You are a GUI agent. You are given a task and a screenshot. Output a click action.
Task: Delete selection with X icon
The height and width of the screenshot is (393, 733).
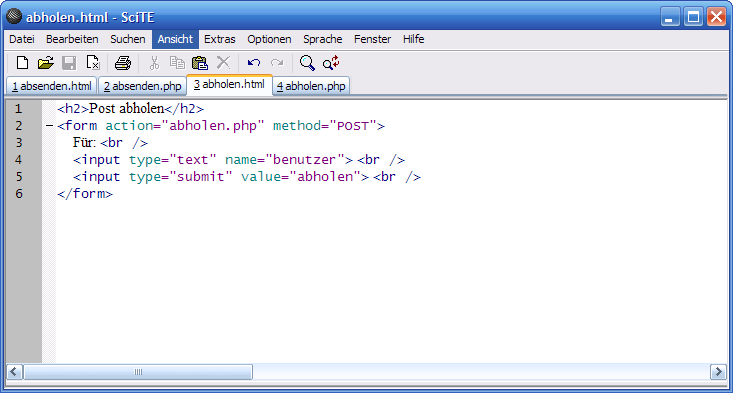click(223, 63)
